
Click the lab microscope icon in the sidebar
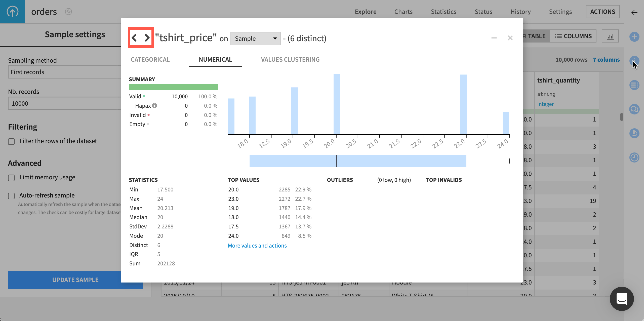coord(634,133)
